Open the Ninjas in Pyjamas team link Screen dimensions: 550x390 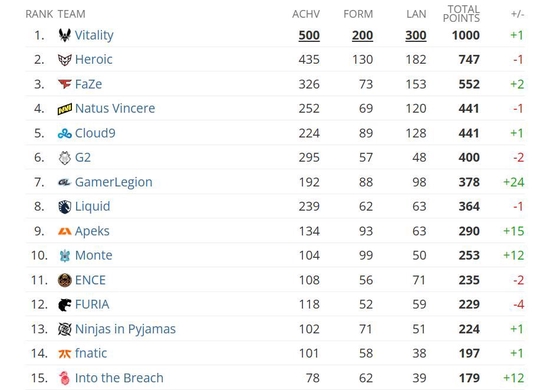tap(125, 329)
